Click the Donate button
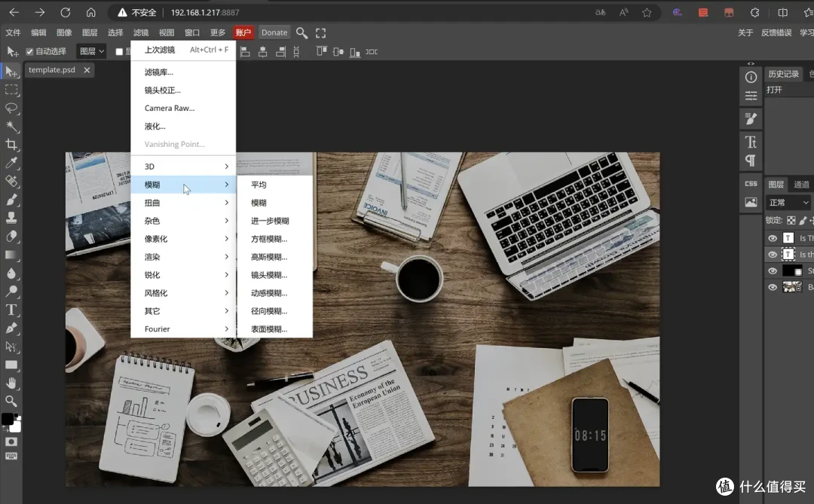This screenshot has height=504, width=814. click(x=274, y=32)
